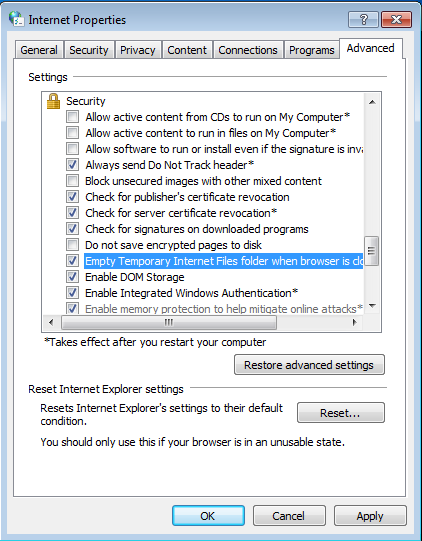Viewport: 422px width, 541px height.
Task: Go to the General tab
Action: click(x=39, y=50)
